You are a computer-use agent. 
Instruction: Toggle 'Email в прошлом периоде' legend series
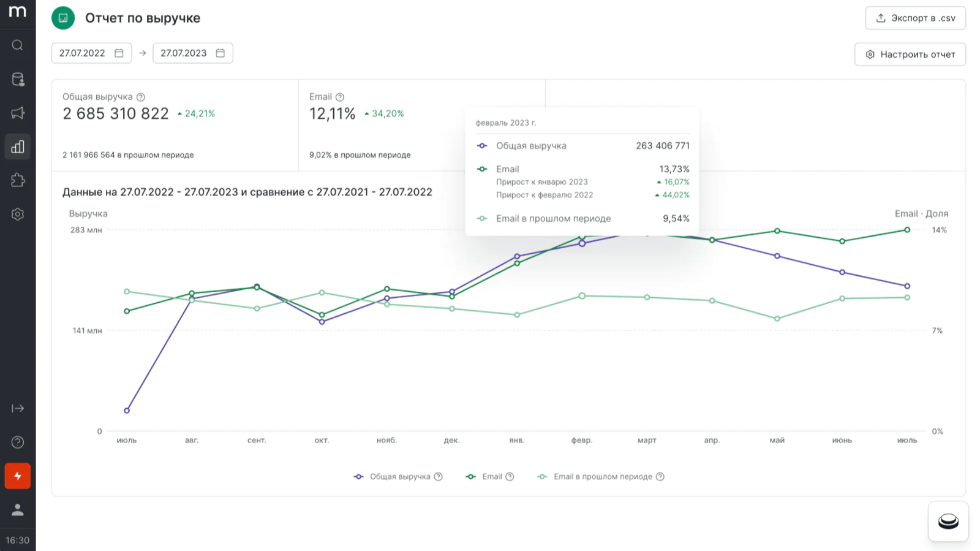tap(602, 477)
